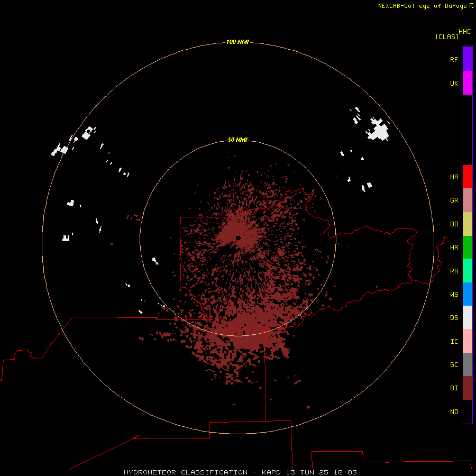This screenshot has width=476, height=476.
Task: Click the HYDROMETEOR CLASSIFICATION caption text
Action: point(186,472)
